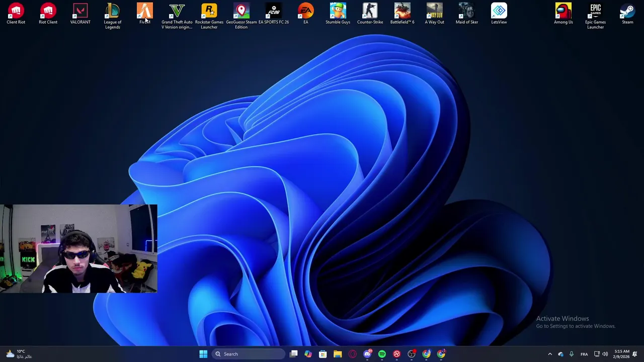Click the microphone tray icon

pos(572,354)
